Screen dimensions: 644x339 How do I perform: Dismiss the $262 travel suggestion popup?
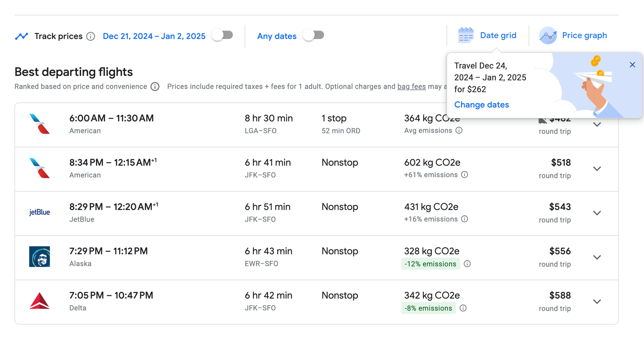pos(632,64)
